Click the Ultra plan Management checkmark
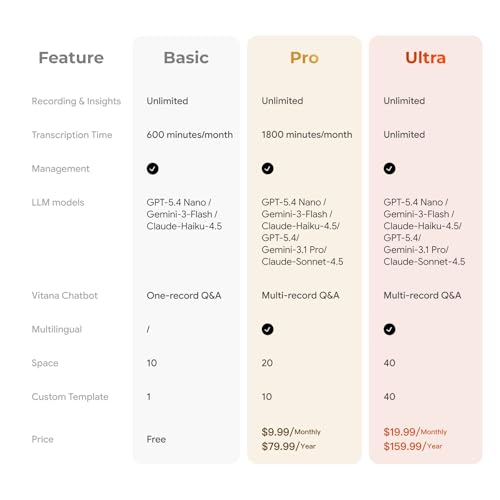 (389, 168)
